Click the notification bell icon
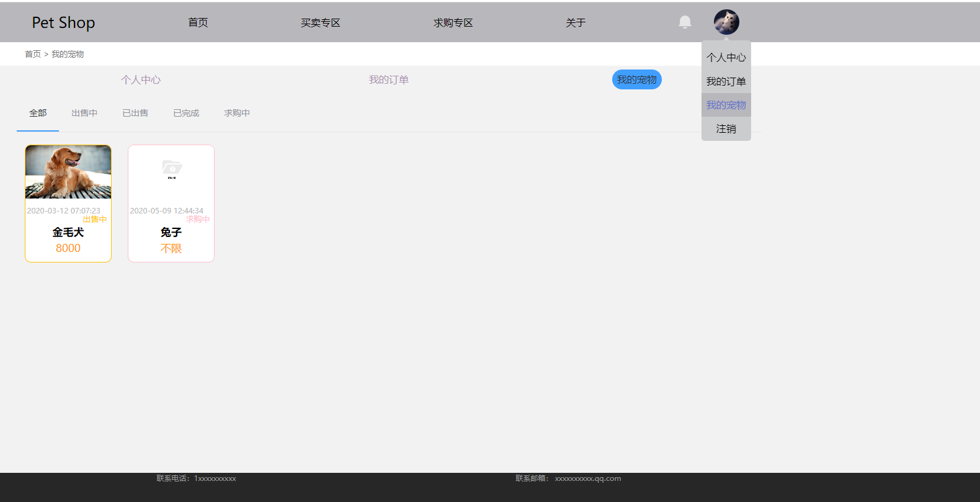Viewport: 980px width, 502px height. coord(685,22)
